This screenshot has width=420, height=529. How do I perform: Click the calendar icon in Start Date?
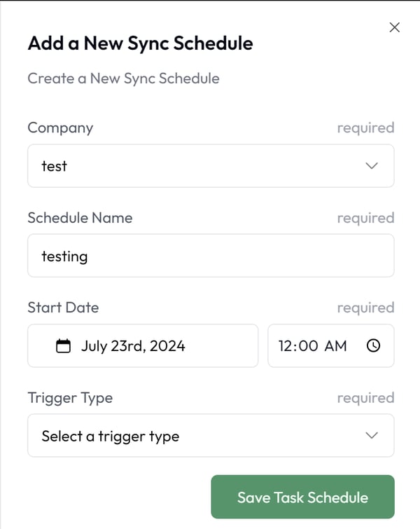click(x=63, y=346)
